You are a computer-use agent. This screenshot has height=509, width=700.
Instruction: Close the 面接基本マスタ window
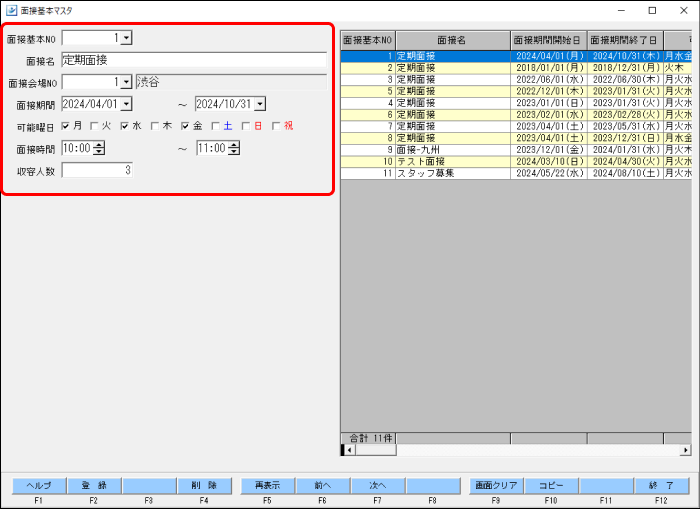pos(683,10)
